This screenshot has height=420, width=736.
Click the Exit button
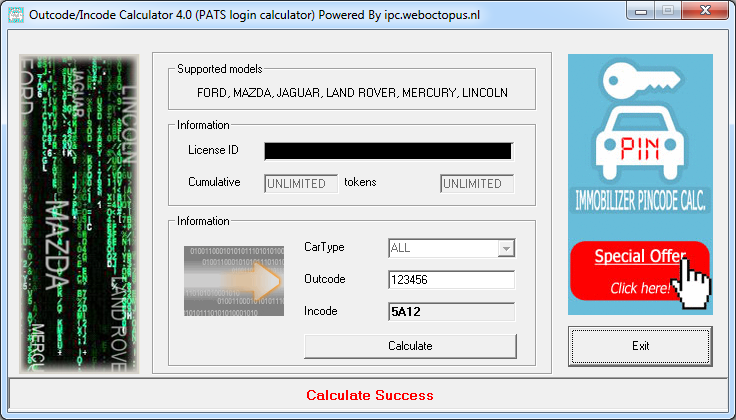(x=640, y=346)
